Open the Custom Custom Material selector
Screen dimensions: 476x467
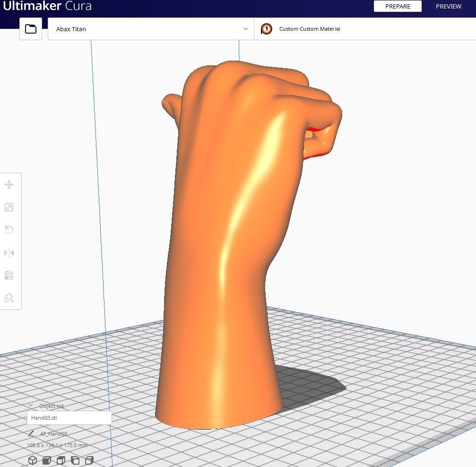(365, 29)
